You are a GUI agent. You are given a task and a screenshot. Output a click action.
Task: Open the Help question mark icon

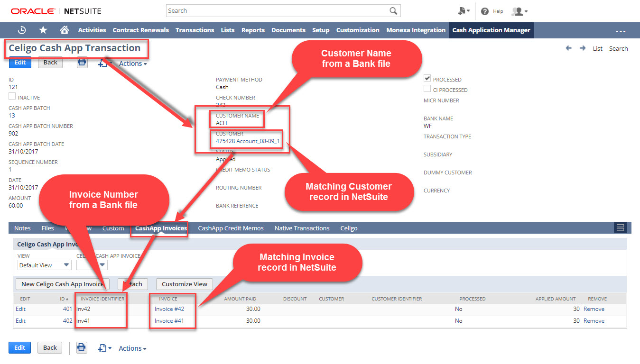[485, 11]
